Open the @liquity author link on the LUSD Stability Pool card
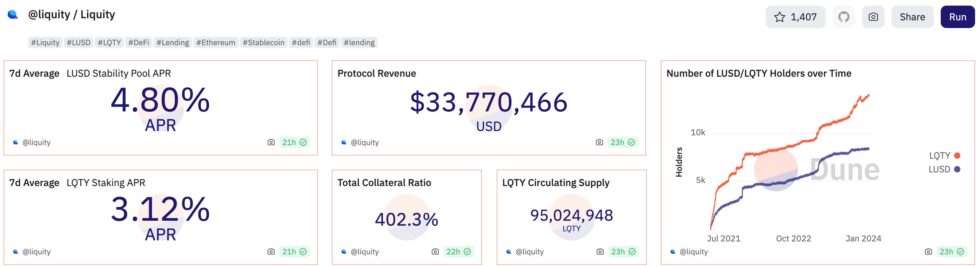Screen dimensions: 980x267 coord(36,142)
